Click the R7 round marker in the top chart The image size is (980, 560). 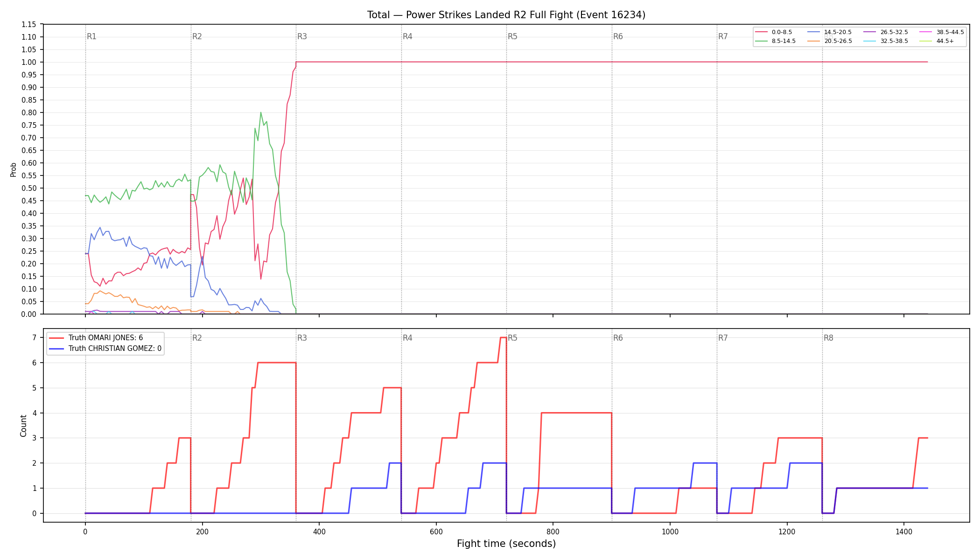tap(723, 36)
